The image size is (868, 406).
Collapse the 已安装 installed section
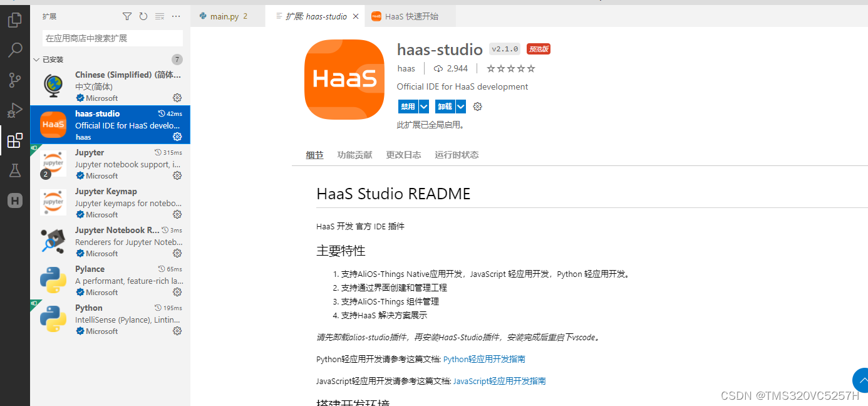coord(110,60)
